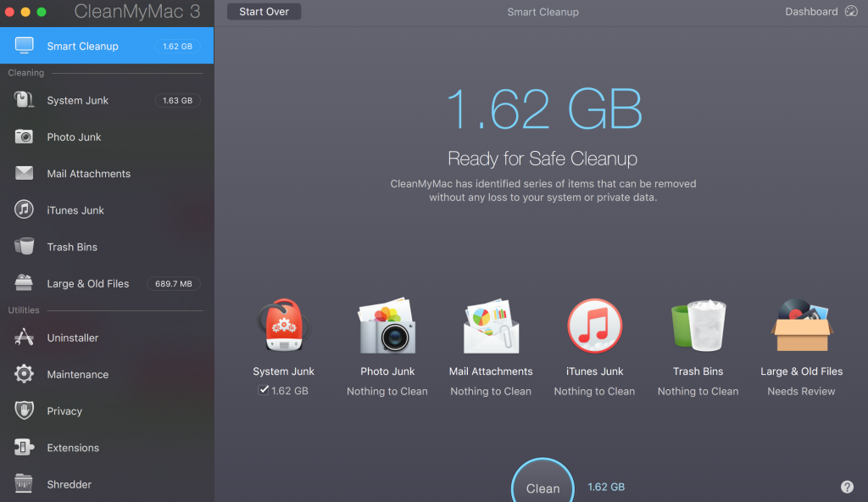Image resolution: width=868 pixels, height=502 pixels.
Task: Click the round Clean button
Action: pyautogui.click(x=542, y=481)
